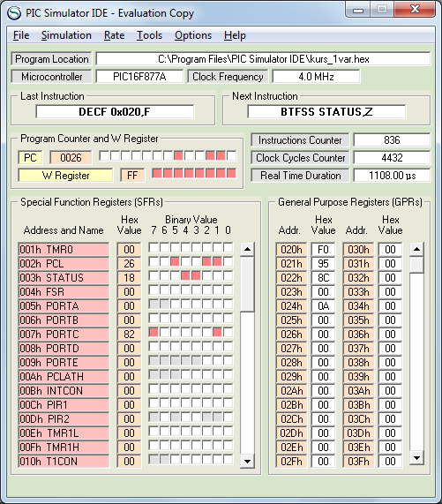Viewport: 442px width, 504px height.
Task: Toggle bit 1 of PORTC
Action: 217,332
